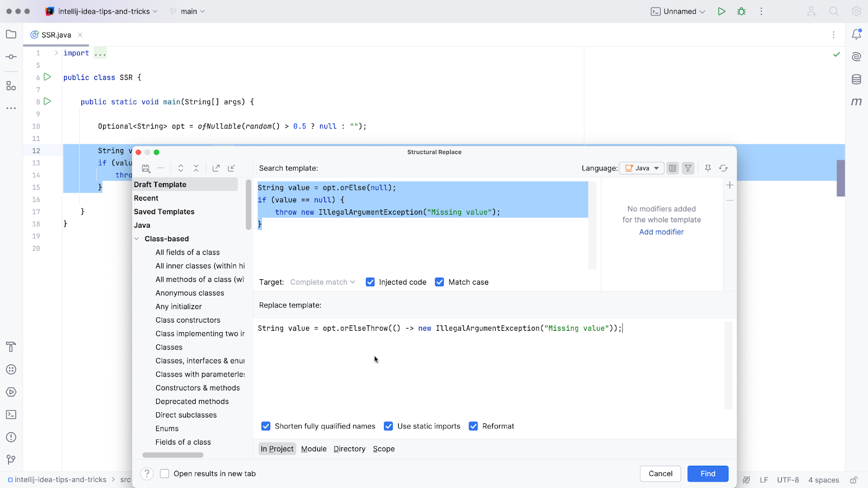Open the Target Complete match dropdown
The image size is (868, 488).
[323, 282]
